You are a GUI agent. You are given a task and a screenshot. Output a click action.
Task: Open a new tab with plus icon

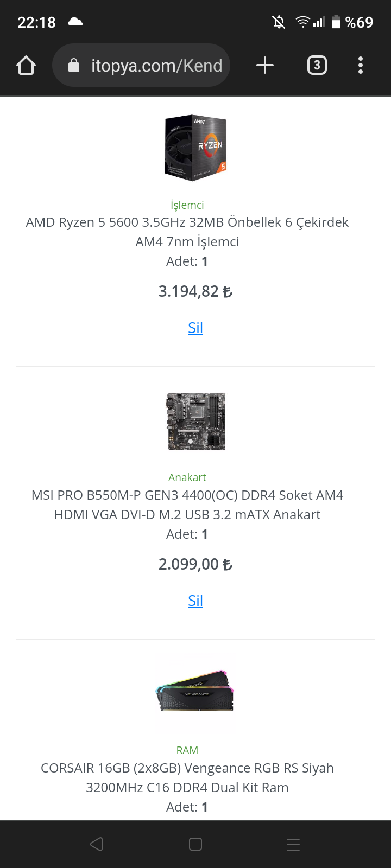pyautogui.click(x=265, y=66)
